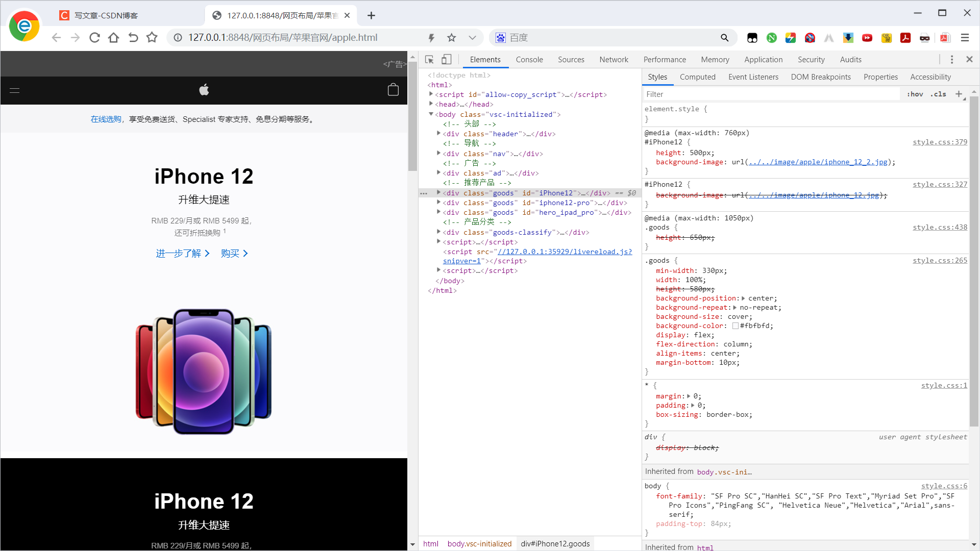The width and height of the screenshot is (980, 551).
Task: Open the Computed styles tab
Action: [697, 77]
